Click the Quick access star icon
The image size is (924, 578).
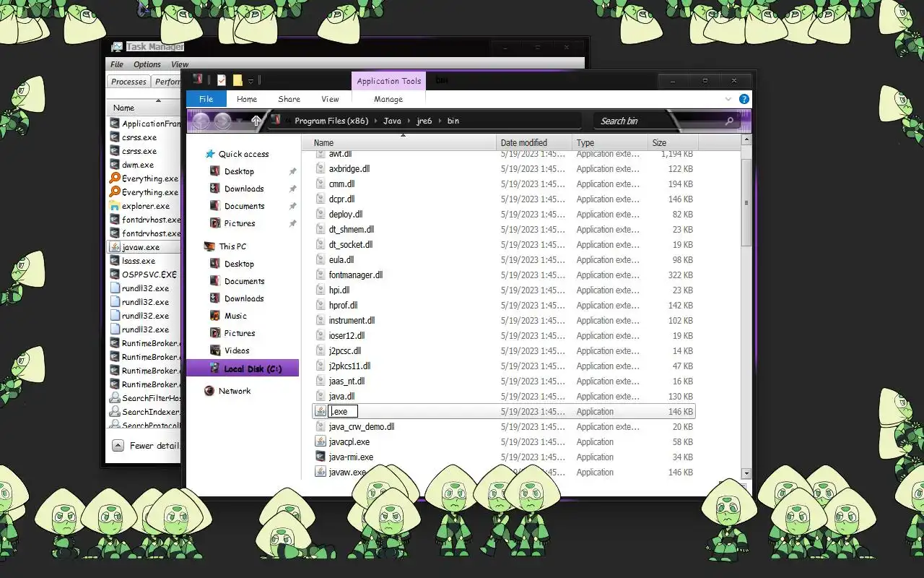pos(210,154)
